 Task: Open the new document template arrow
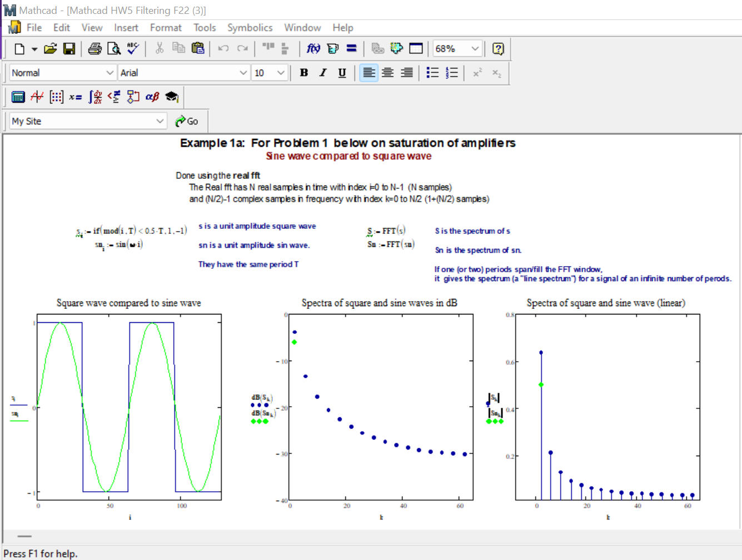[34, 49]
